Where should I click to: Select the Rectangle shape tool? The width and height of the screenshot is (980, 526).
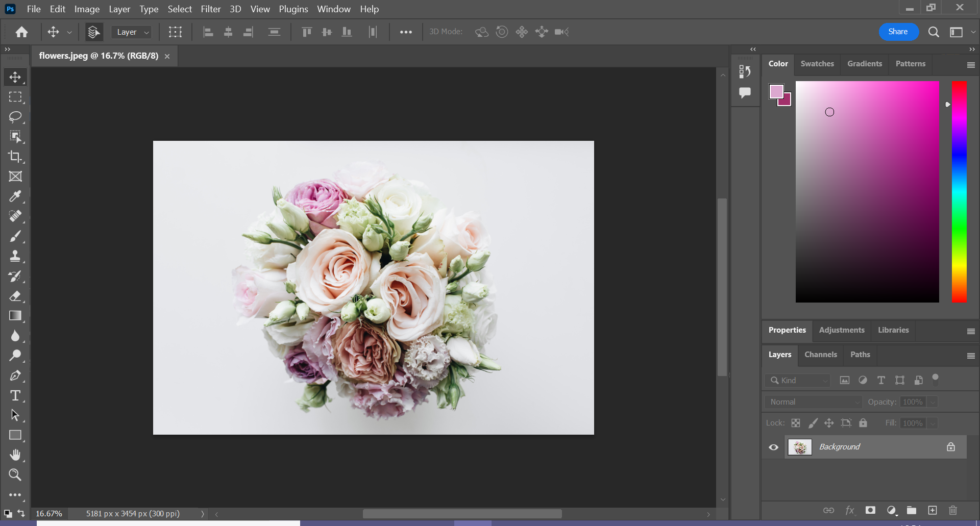[x=15, y=435]
